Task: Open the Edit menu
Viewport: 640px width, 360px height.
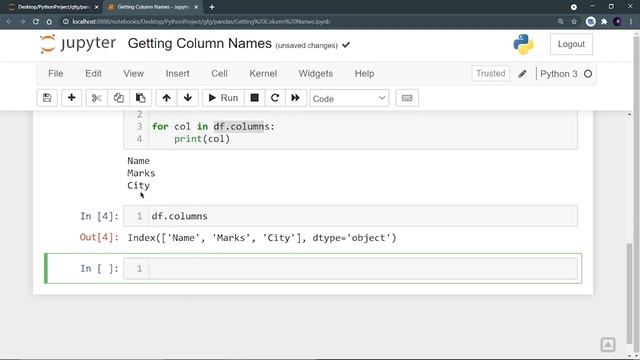Action: pos(93,73)
